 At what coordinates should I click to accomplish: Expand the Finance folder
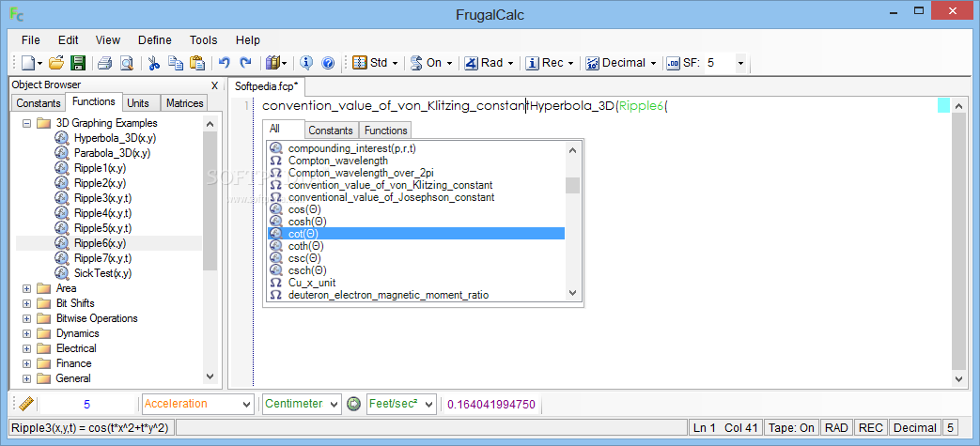(x=26, y=363)
